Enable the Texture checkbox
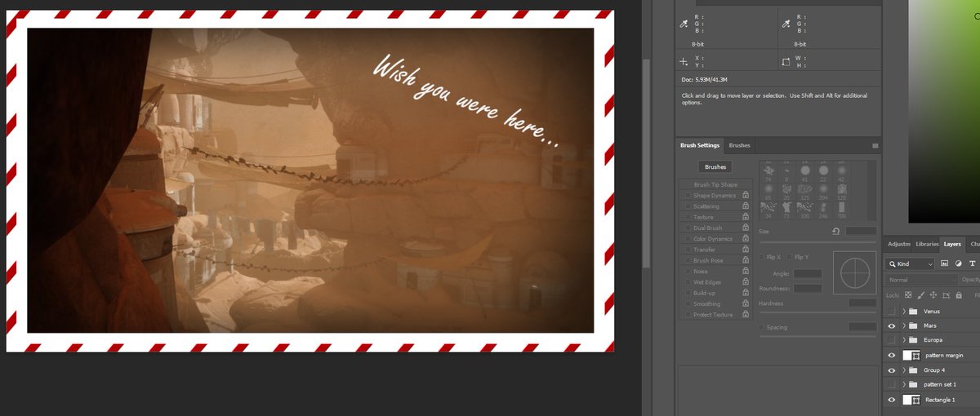This screenshot has height=416, width=980. pyautogui.click(x=686, y=217)
